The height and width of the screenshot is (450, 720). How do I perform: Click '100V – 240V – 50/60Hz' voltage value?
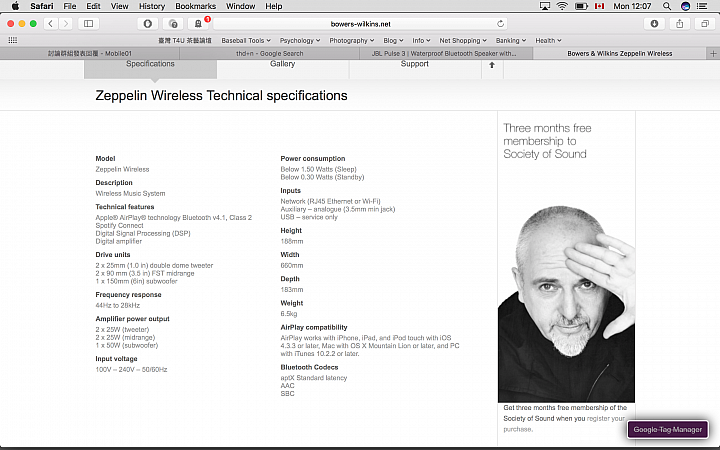(x=131, y=370)
